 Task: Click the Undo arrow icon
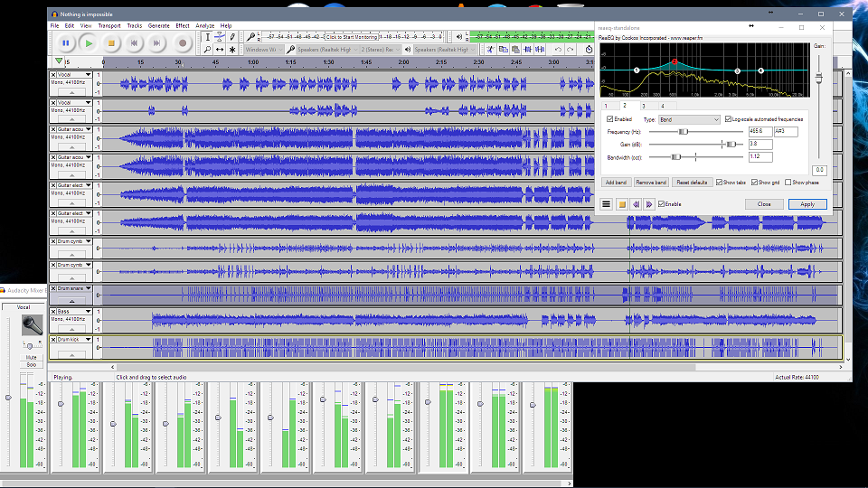pyautogui.click(x=558, y=49)
